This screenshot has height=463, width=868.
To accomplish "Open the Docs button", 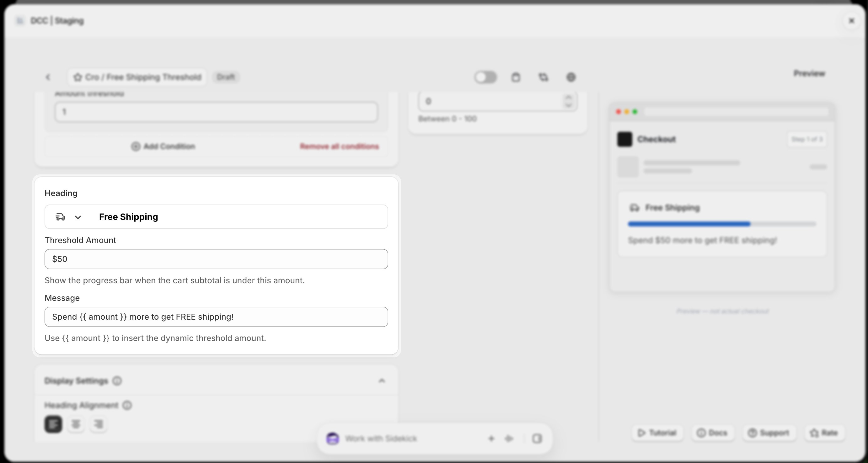I will click(712, 433).
